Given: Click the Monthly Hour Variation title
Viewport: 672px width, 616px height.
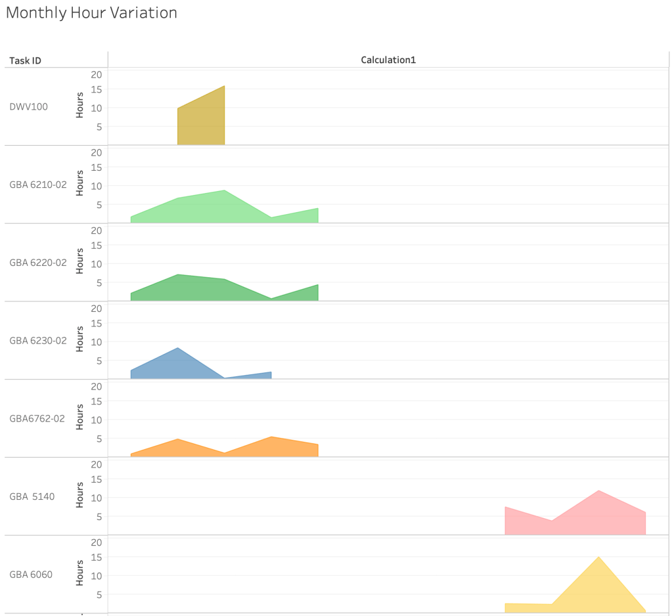Looking at the screenshot, I should (x=91, y=13).
